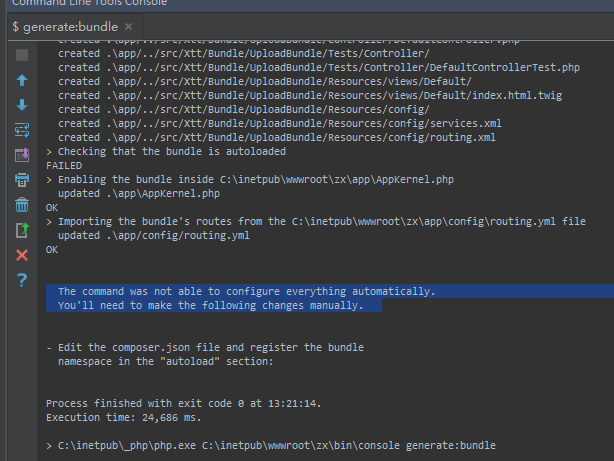
Task: Click the export output icon with green arrow
Action: tap(22, 230)
